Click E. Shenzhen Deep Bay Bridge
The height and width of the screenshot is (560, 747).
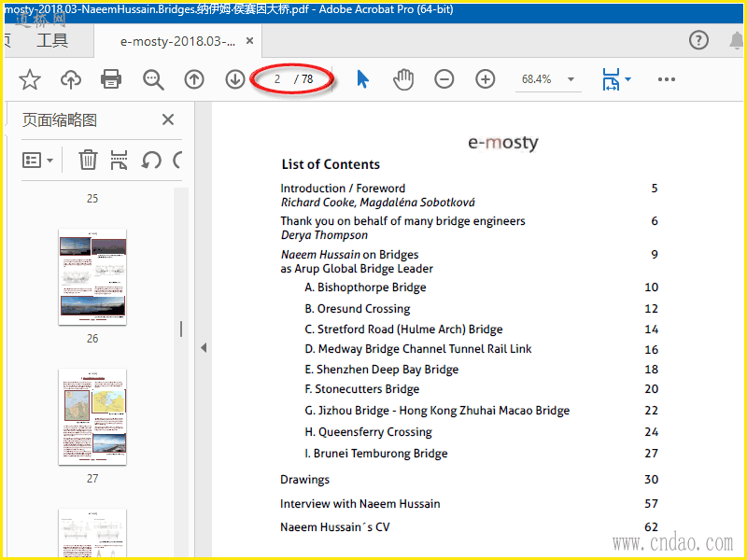(x=382, y=370)
